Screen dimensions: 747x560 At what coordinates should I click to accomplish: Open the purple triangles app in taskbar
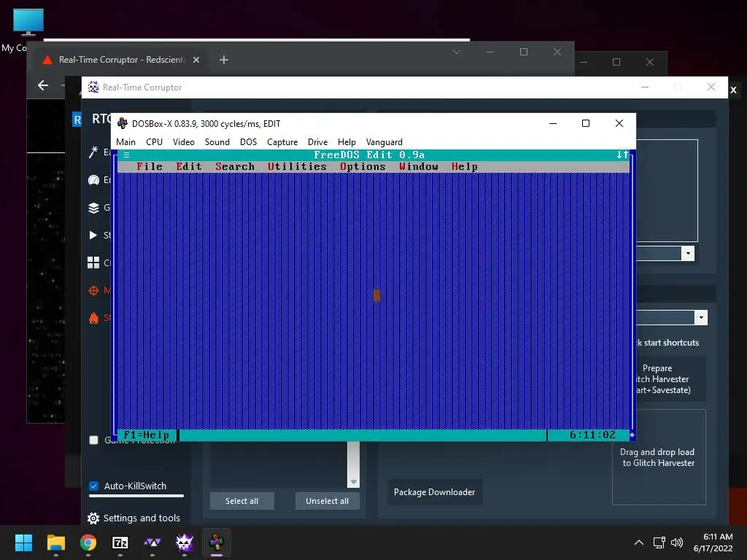(x=152, y=542)
